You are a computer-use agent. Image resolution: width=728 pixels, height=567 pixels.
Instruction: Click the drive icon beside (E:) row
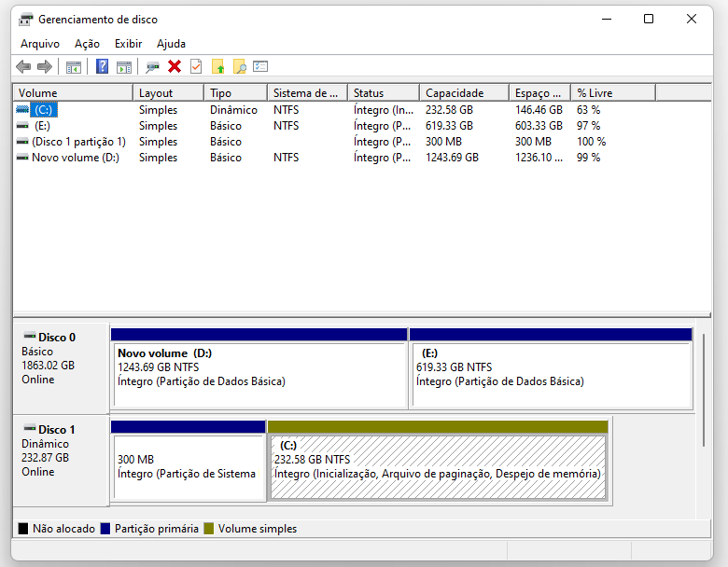[22, 125]
